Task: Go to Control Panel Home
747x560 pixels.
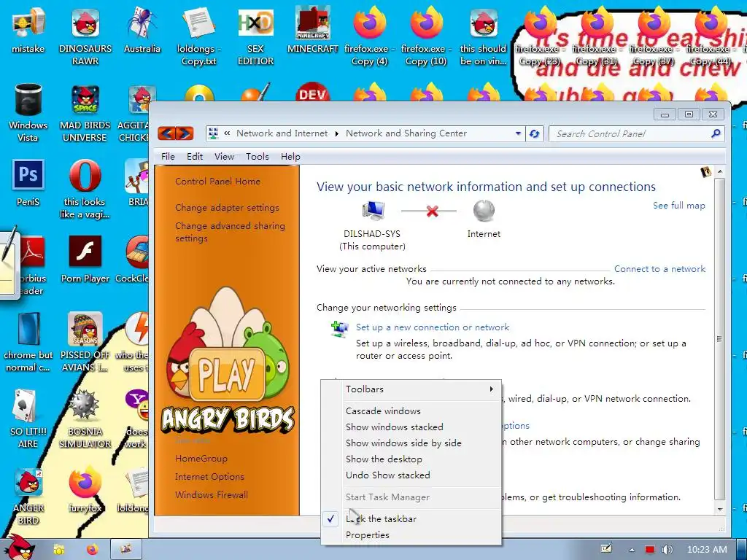Action: (x=217, y=182)
